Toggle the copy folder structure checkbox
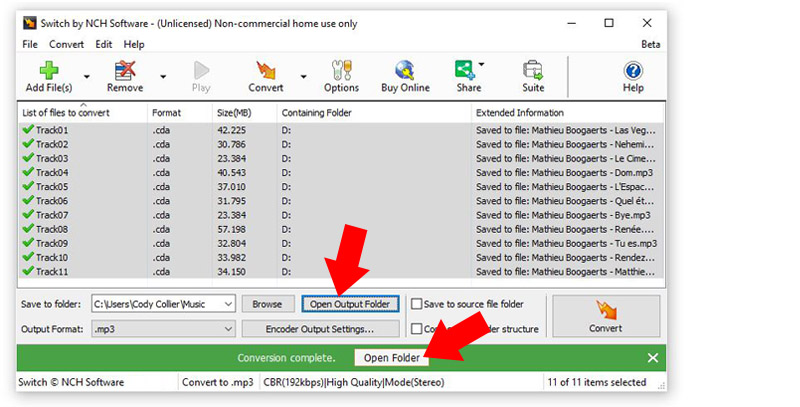Screen dimensions: 800x407 pyautogui.click(x=417, y=329)
